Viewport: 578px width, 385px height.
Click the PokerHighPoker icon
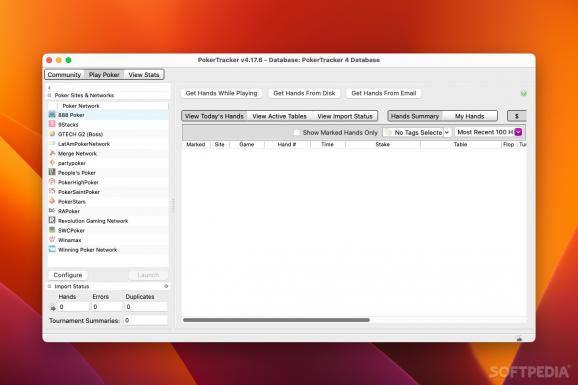click(x=52, y=182)
